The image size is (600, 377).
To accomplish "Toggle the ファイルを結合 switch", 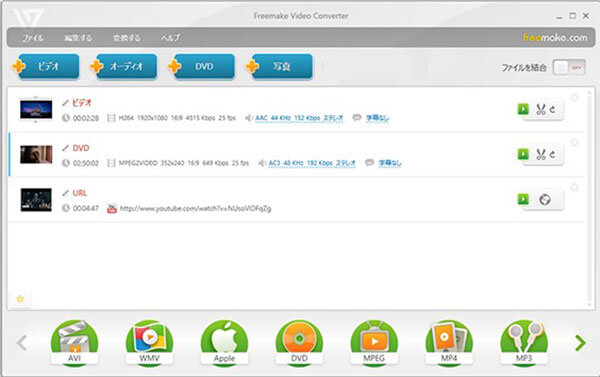I will [x=569, y=67].
